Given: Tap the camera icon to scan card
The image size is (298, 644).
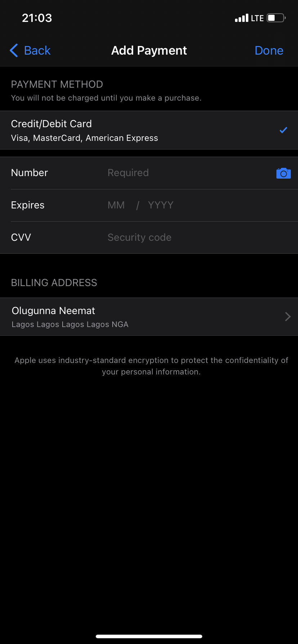Looking at the screenshot, I should point(283,173).
